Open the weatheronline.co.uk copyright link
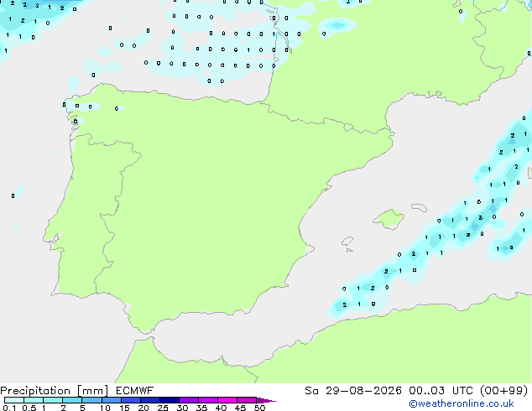The image size is (532, 411). tap(462, 403)
